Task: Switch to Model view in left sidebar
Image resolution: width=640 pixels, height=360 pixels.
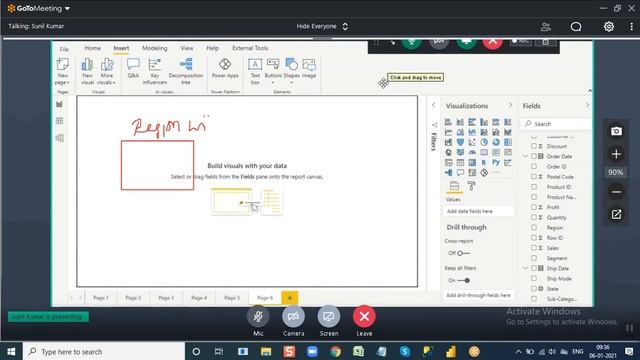Action: click(60, 138)
